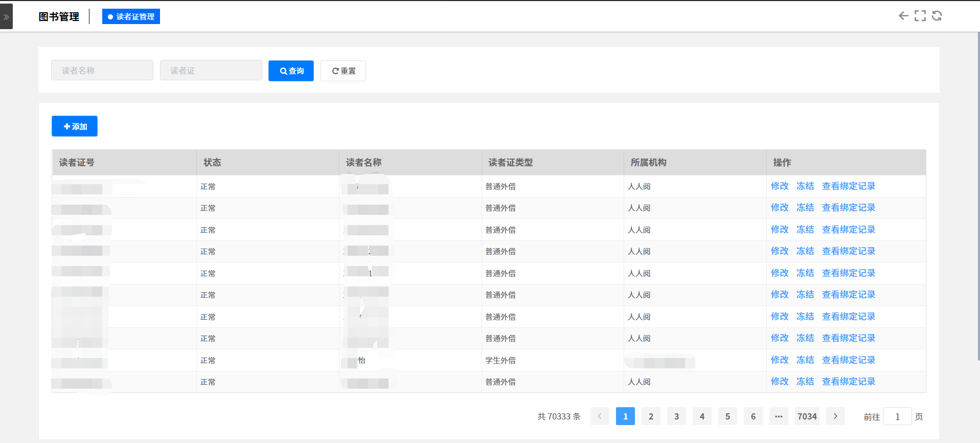Viewport: 980px width, 443px height.
Task: Click the previous page arrow
Action: point(600,416)
